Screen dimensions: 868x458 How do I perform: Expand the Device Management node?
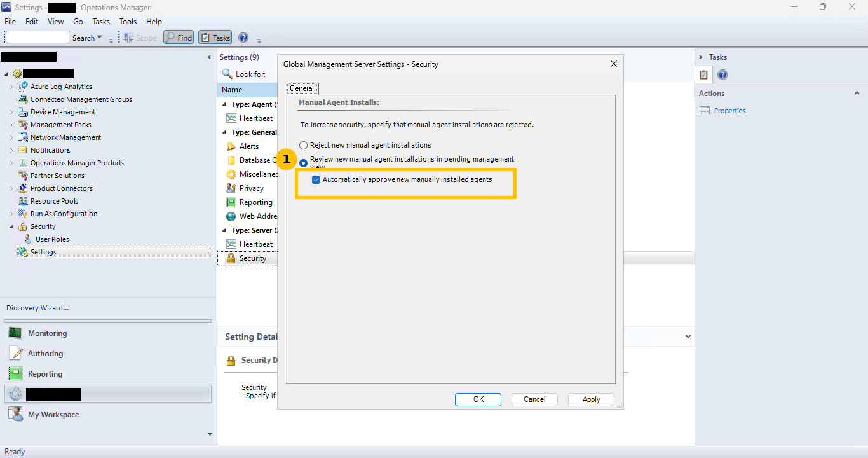(x=11, y=112)
